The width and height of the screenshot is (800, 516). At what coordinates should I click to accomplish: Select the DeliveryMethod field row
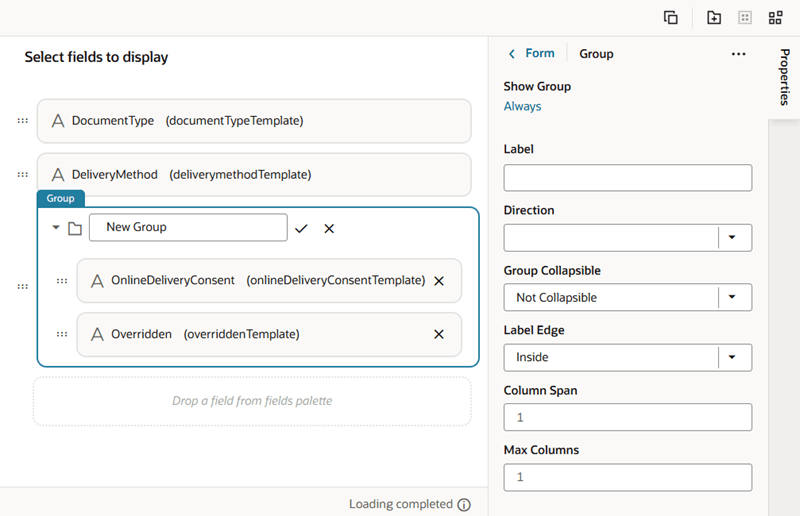pos(254,175)
